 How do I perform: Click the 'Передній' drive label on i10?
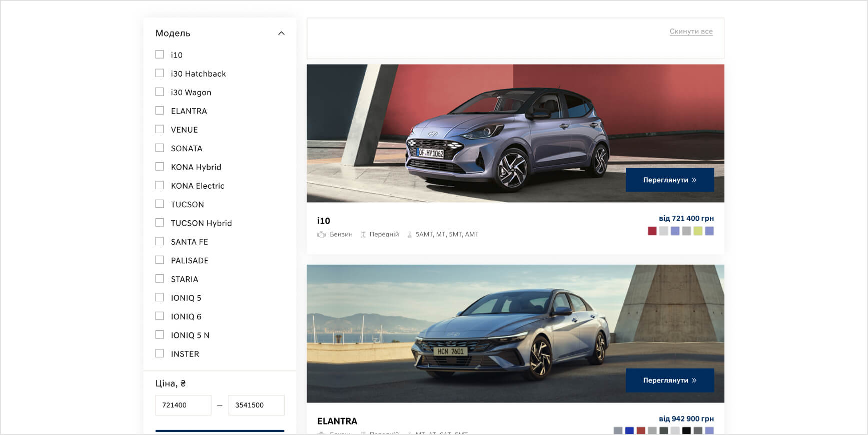point(384,234)
